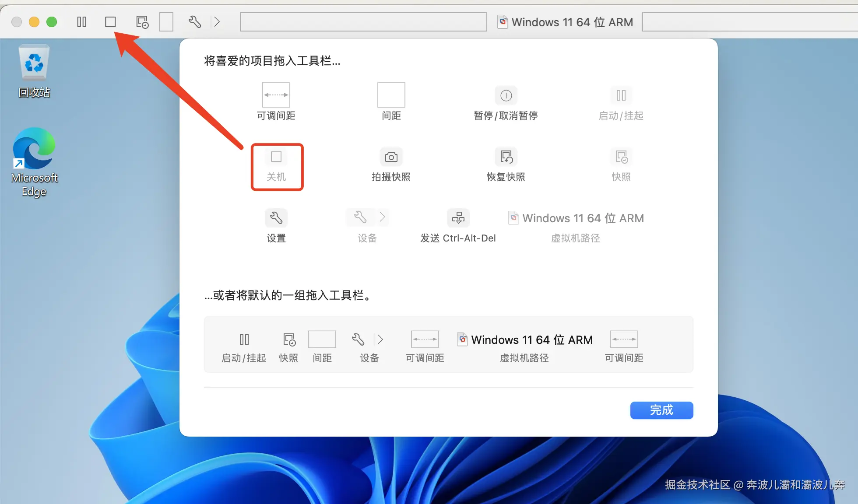This screenshot has width=858, height=504.
Task: Select the greyed 虚拟机路径 item in the top palette
Action: point(576,227)
